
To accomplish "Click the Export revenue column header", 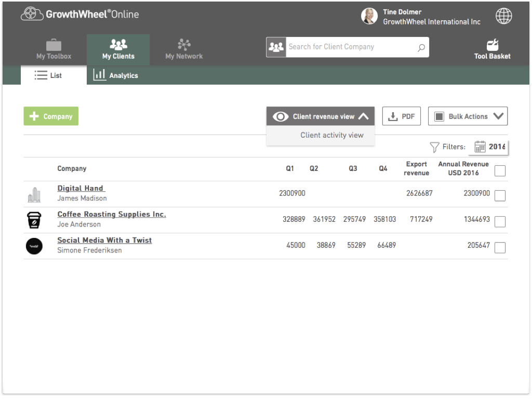I will point(416,169).
